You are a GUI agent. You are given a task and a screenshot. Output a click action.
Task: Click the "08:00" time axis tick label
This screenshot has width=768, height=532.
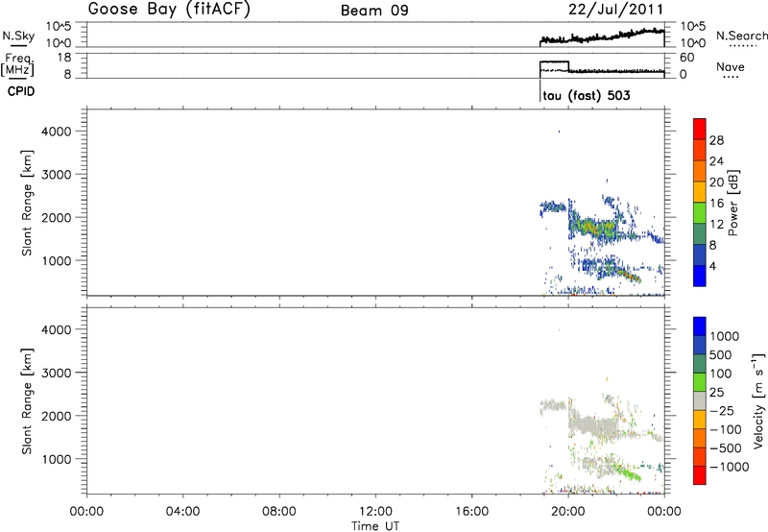click(x=279, y=512)
